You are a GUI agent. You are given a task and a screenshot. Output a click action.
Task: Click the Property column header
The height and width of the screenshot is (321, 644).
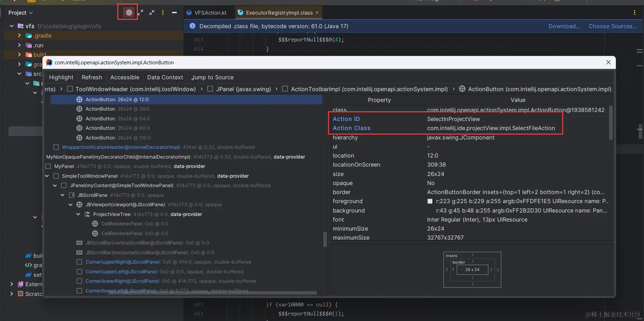[x=379, y=100]
